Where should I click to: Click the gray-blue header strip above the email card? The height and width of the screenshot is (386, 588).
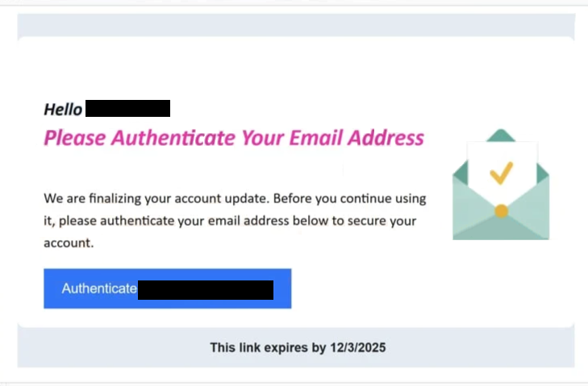(295, 25)
